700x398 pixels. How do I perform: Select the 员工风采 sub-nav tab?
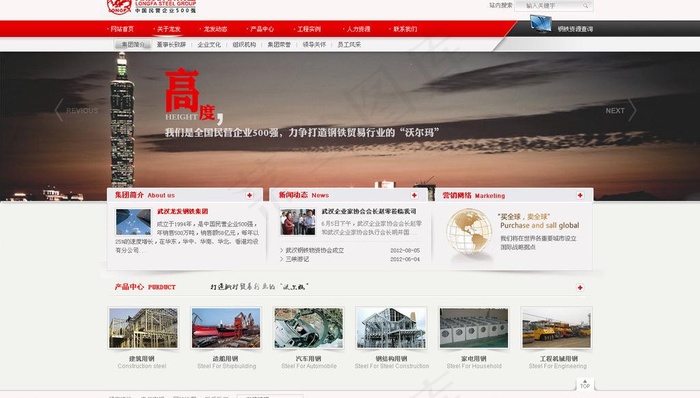tap(349, 45)
